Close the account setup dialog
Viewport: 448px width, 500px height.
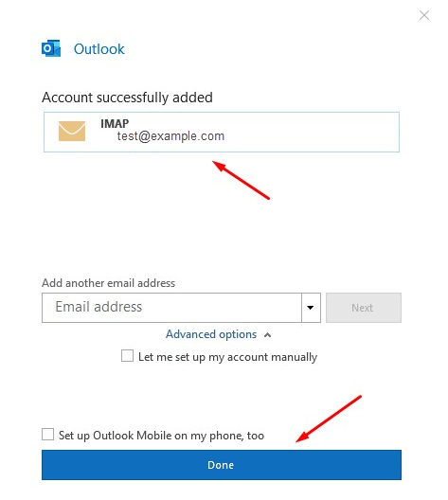tap(424, 15)
